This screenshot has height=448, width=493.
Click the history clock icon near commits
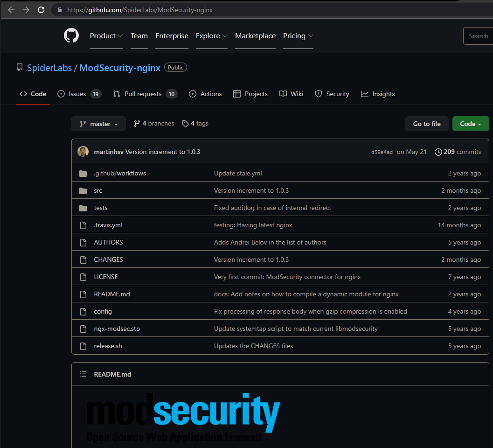click(x=438, y=152)
